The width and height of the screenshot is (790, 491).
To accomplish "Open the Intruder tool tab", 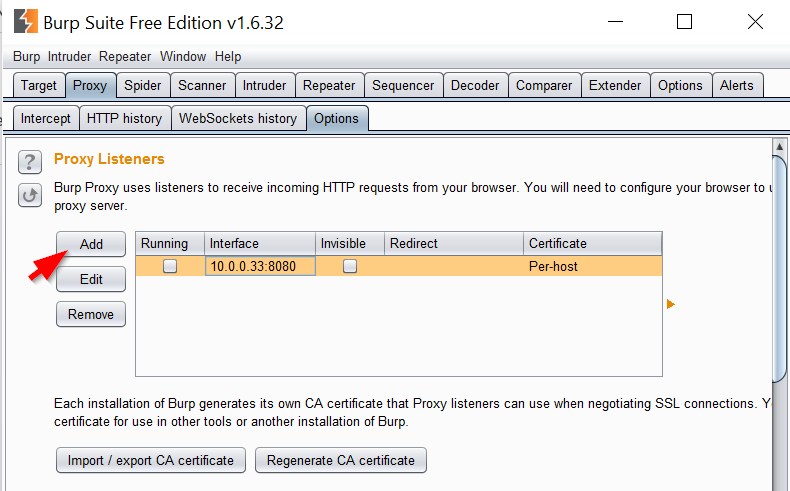I will tap(265, 86).
